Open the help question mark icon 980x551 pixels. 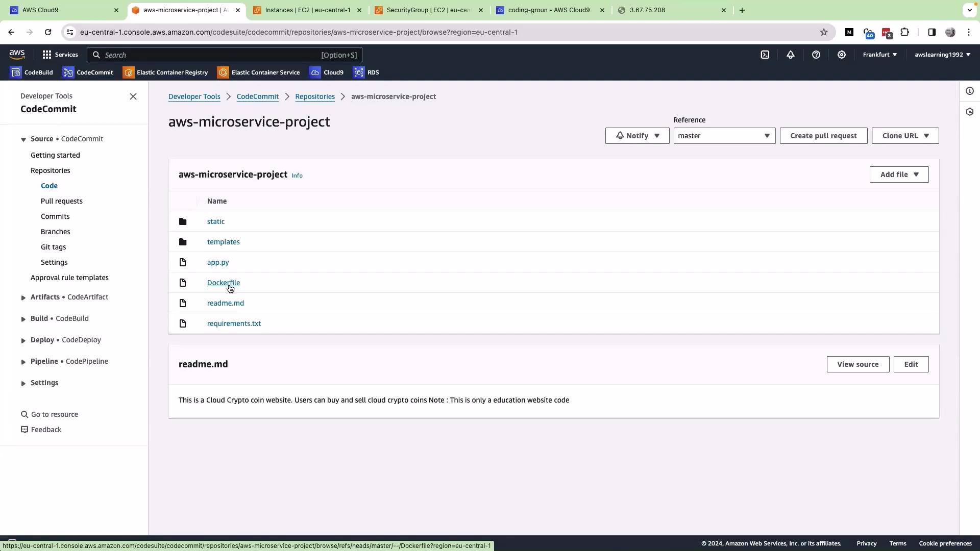(816, 55)
